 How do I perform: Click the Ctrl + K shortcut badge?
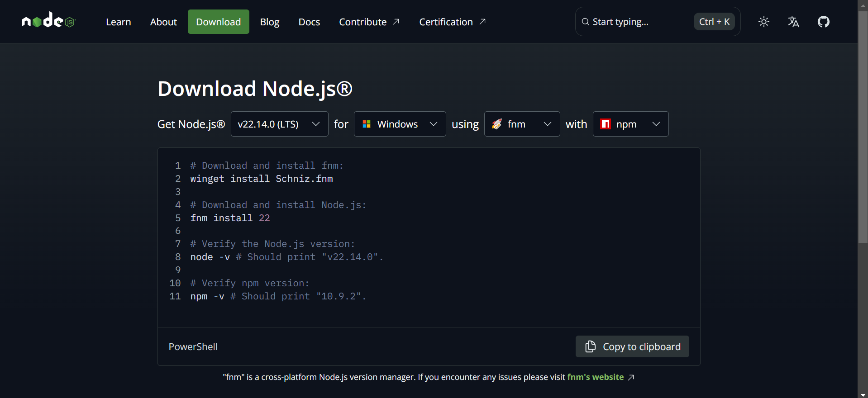(x=714, y=22)
